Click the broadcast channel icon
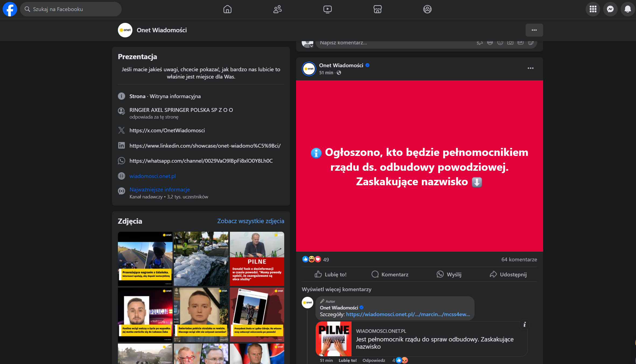This screenshot has width=636, height=364. point(121,191)
